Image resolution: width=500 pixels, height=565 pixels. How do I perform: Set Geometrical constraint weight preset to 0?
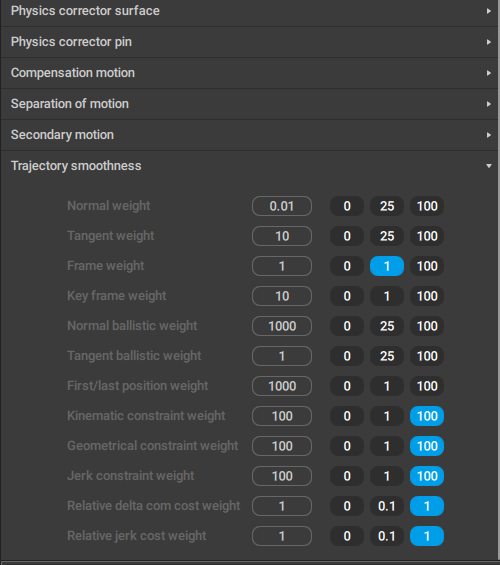coord(347,446)
